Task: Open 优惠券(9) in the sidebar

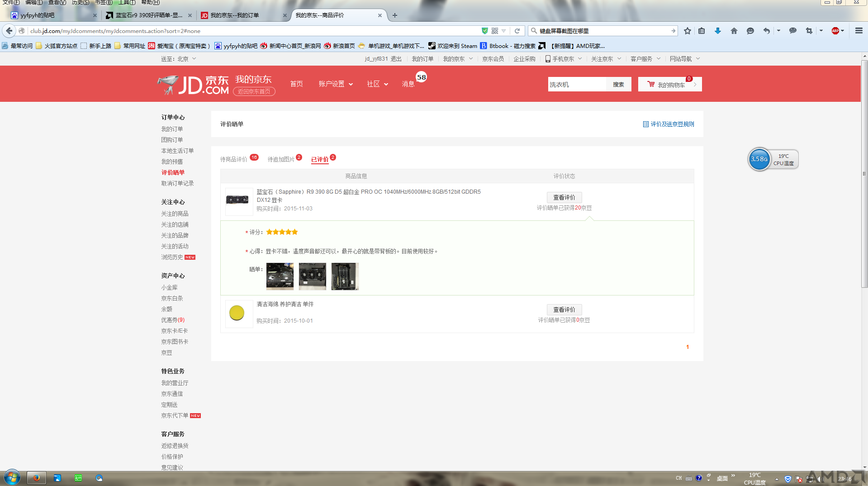Action: tap(173, 320)
